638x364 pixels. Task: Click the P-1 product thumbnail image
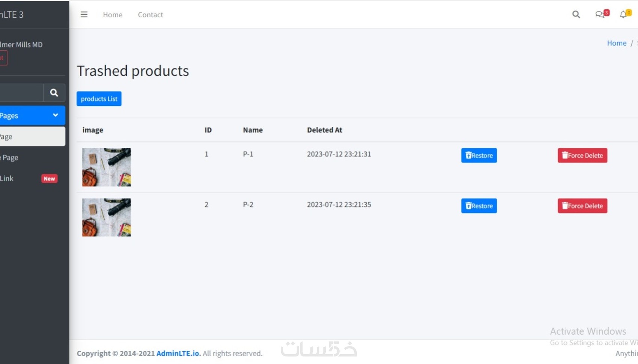(107, 167)
